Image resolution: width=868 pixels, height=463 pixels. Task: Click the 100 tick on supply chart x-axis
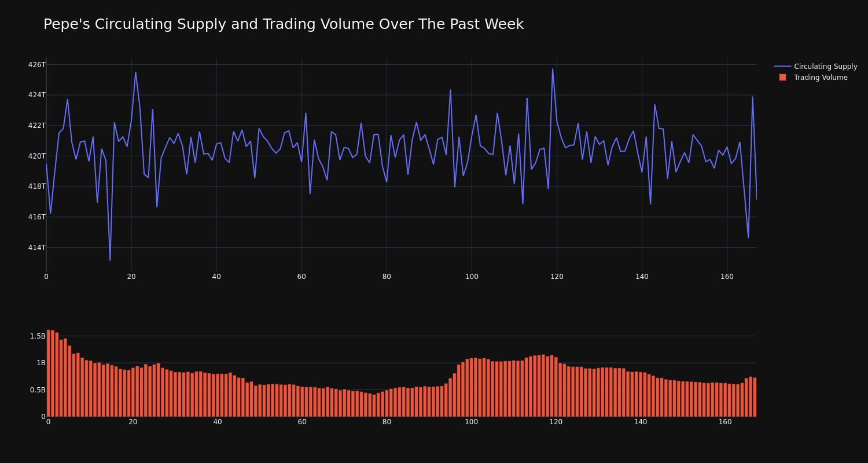472,277
